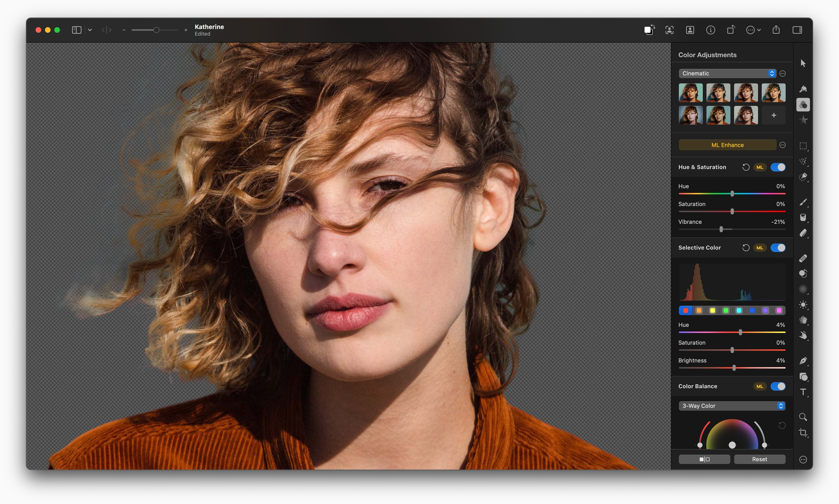Select the Type text tool
The width and height of the screenshot is (839, 504).
click(803, 392)
